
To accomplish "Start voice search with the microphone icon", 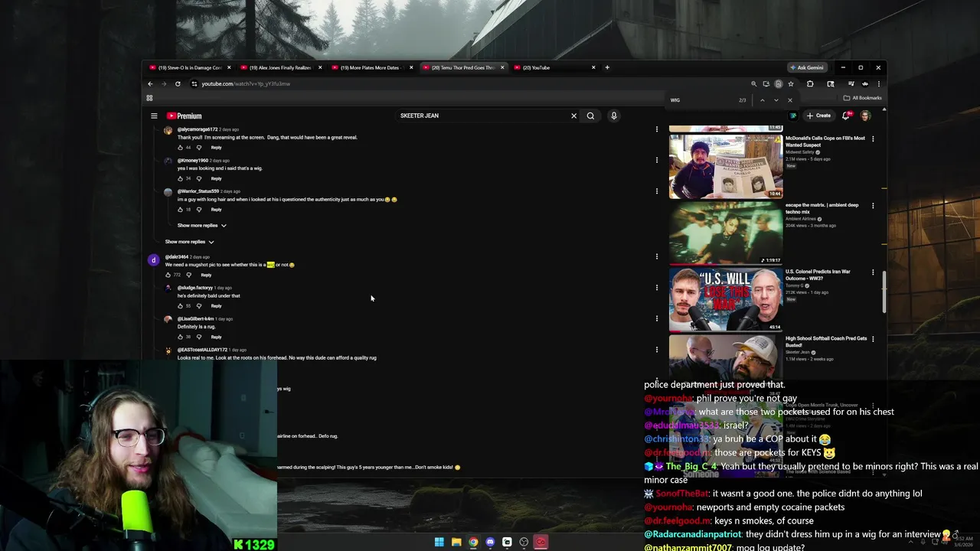I will pos(613,116).
